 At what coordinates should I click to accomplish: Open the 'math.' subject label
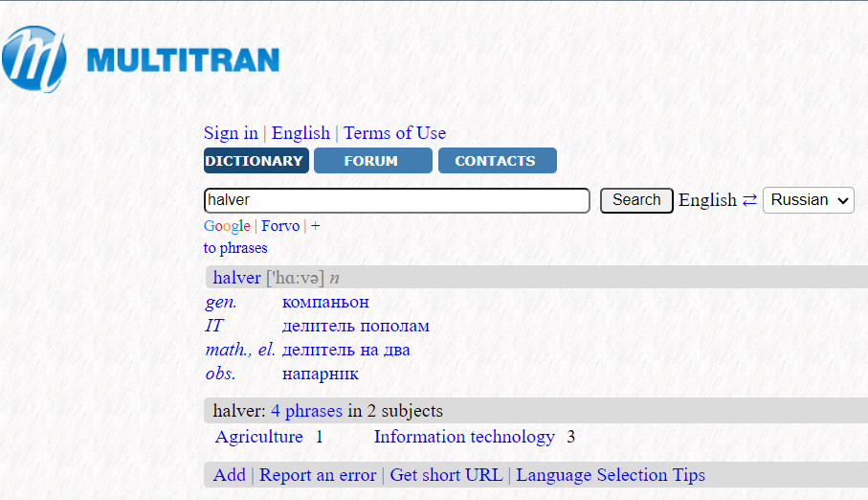228,350
